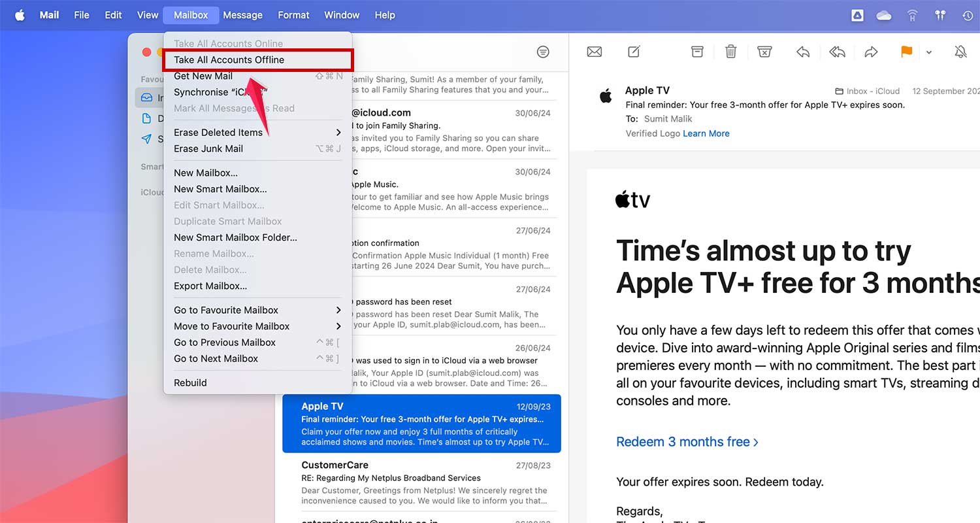The image size is (980, 523).
Task: Reply to the Apple TV email
Action: point(803,52)
